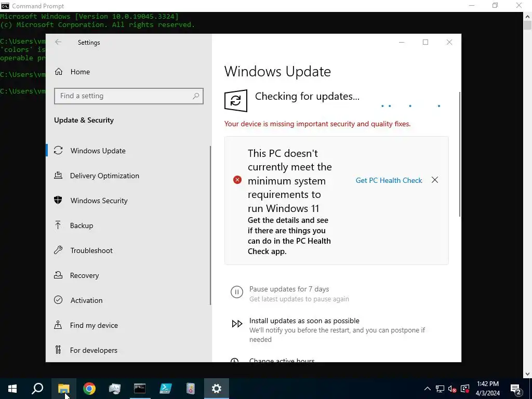The image size is (532, 399).
Task: Open File Explorer from the taskbar
Action: coord(63,389)
